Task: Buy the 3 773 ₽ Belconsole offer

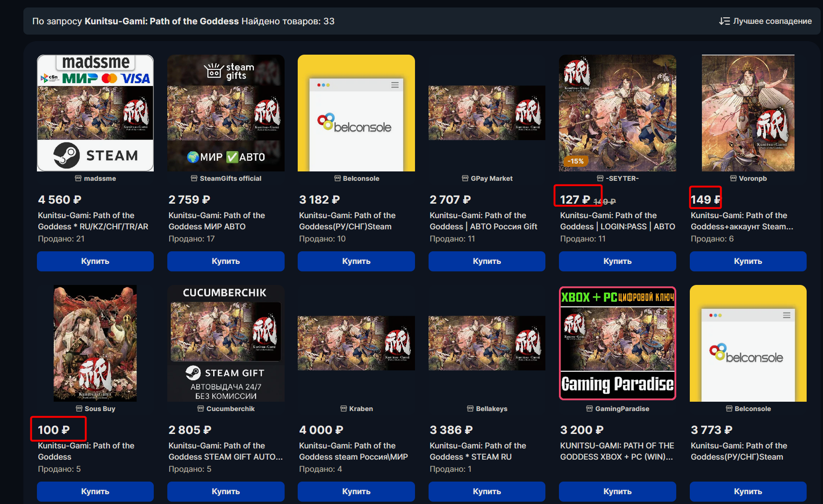Action: point(748,491)
